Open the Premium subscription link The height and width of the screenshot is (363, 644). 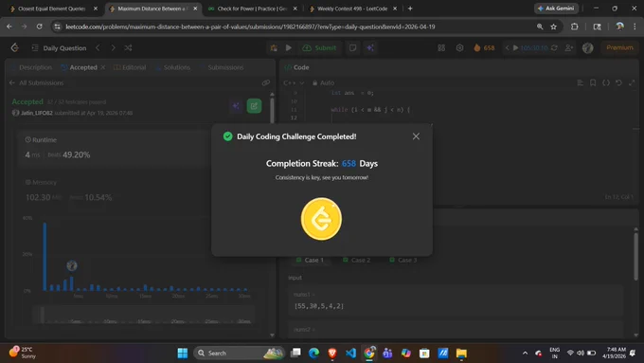[619, 47]
